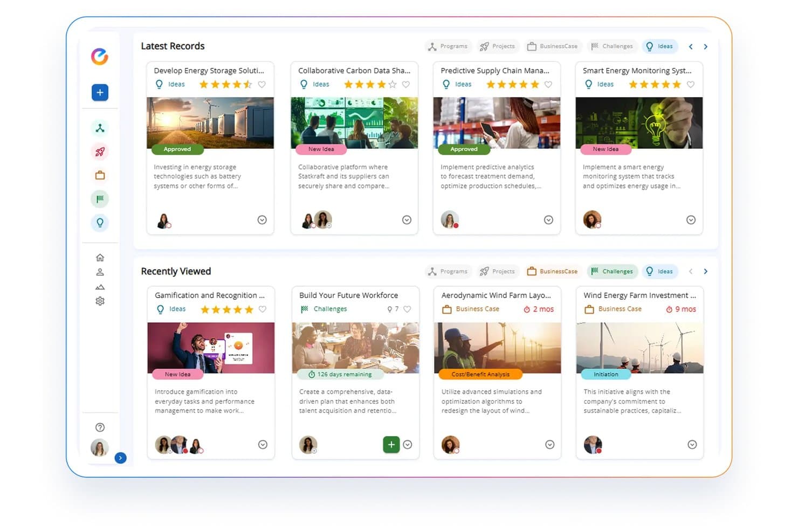The image size is (798, 532).
Task: Open Programs from the sidebar hierarchy icon
Action: (x=100, y=128)
